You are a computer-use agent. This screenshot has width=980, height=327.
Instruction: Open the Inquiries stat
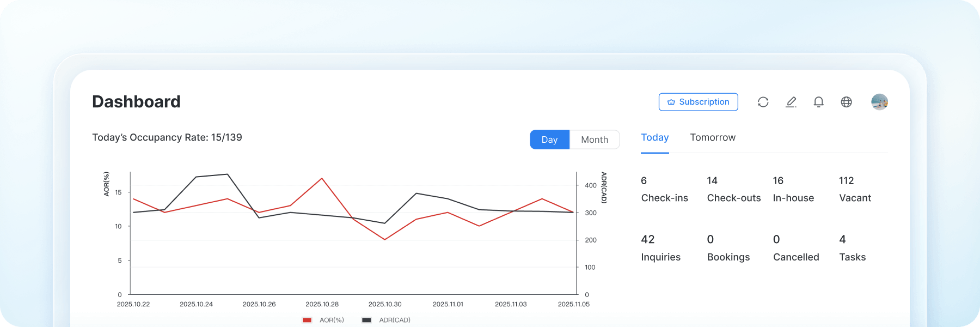pos(660,249)
